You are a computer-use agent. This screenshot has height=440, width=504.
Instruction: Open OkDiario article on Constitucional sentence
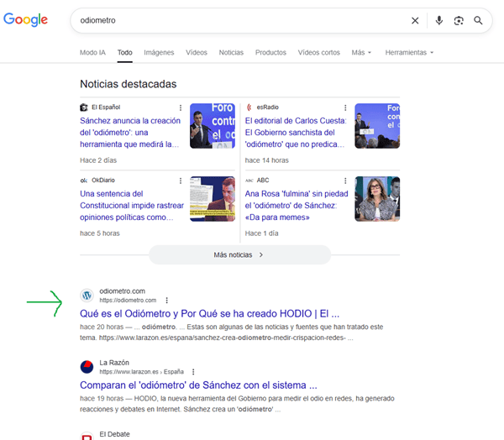coord(132,206)
